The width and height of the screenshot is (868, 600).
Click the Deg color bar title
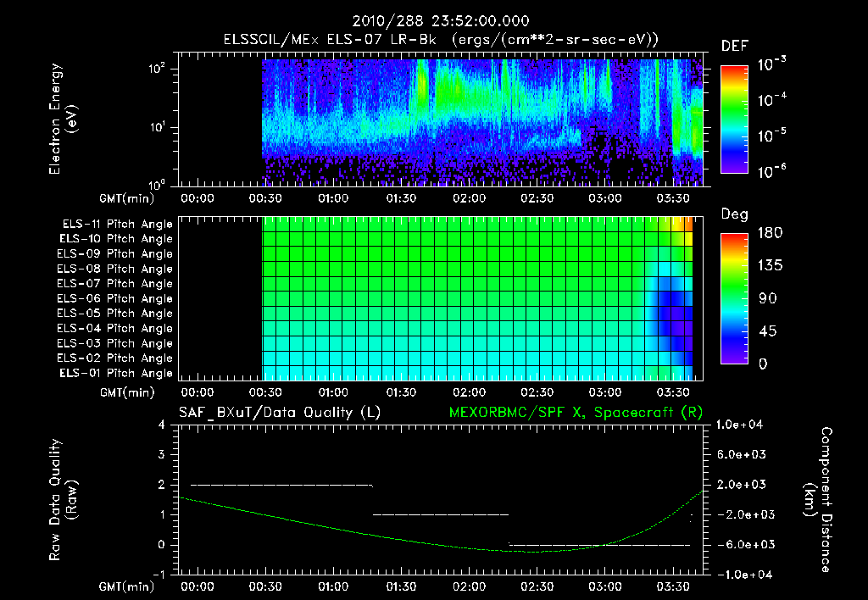735,214
